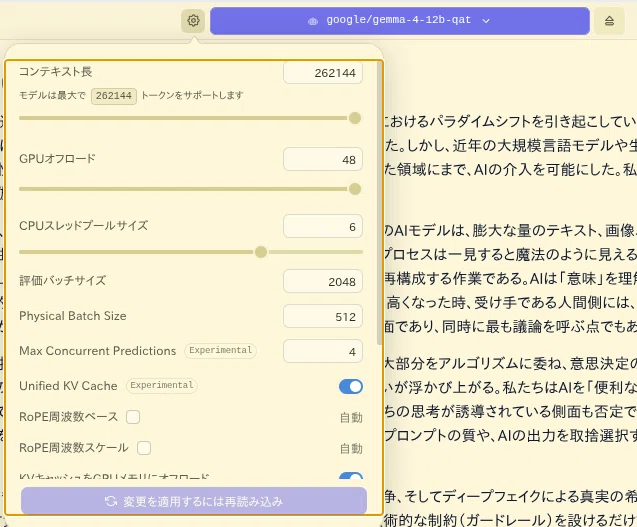Click the 評価バッチサイズ label
Screen dimensions: 637x527
click(63, 280)
